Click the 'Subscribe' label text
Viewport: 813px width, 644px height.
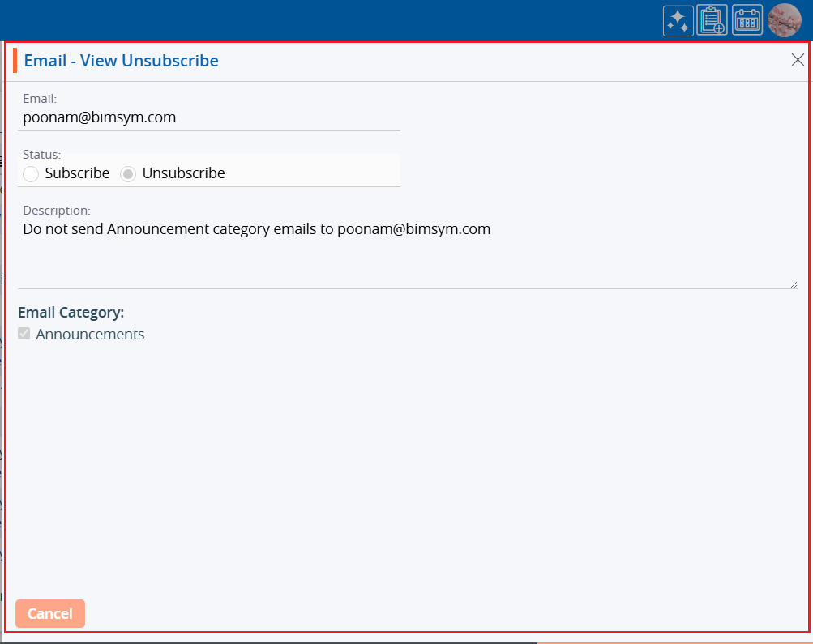[x=77, y=173]
